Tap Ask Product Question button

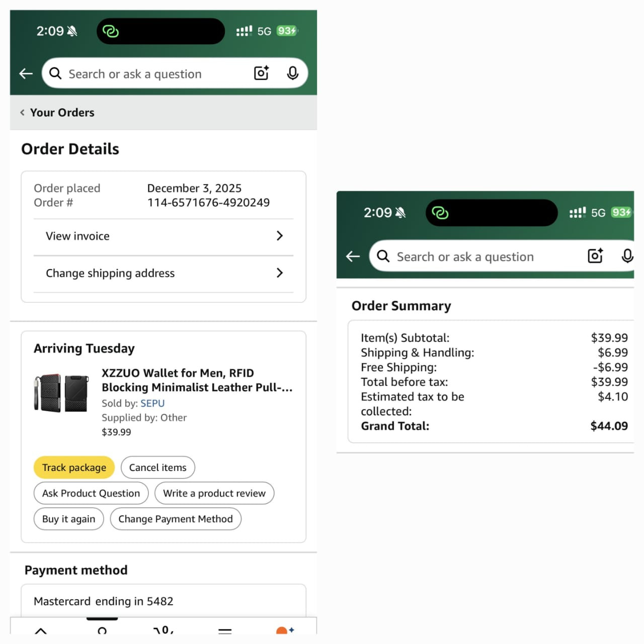(91, 493)
